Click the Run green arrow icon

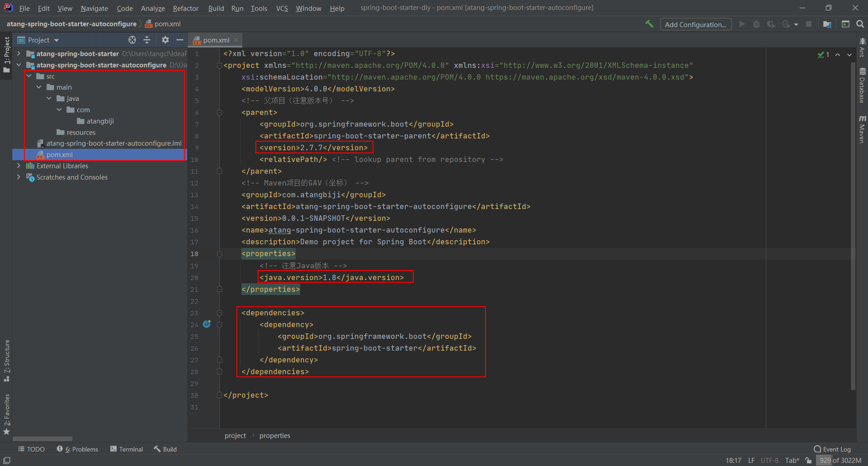[742, 24]
